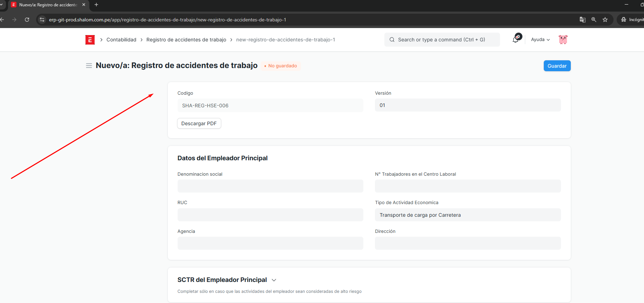The width and height of the screenshot is (644, 303).
Task: Toggle the sidebar hamburger menu icon
Action: point(89,66)
